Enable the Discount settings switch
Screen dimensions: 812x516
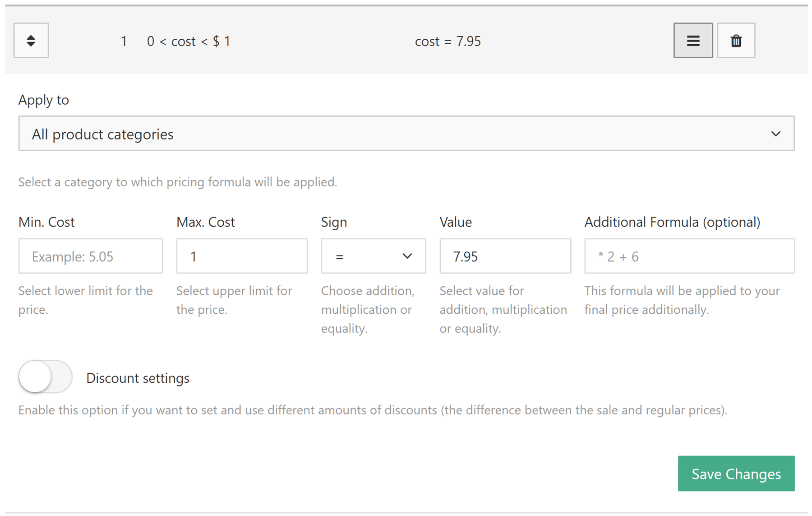(45, 377)
